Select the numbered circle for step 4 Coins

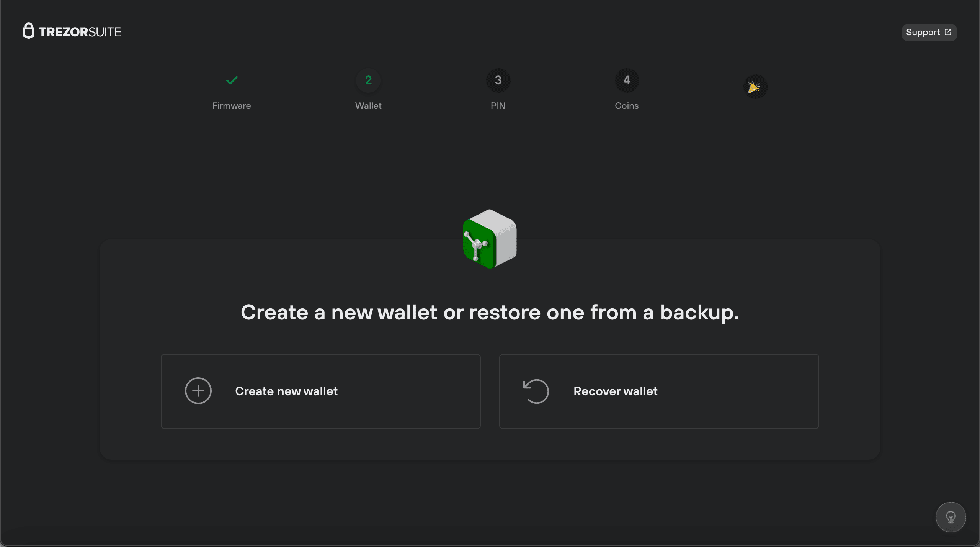coord(627,80)
